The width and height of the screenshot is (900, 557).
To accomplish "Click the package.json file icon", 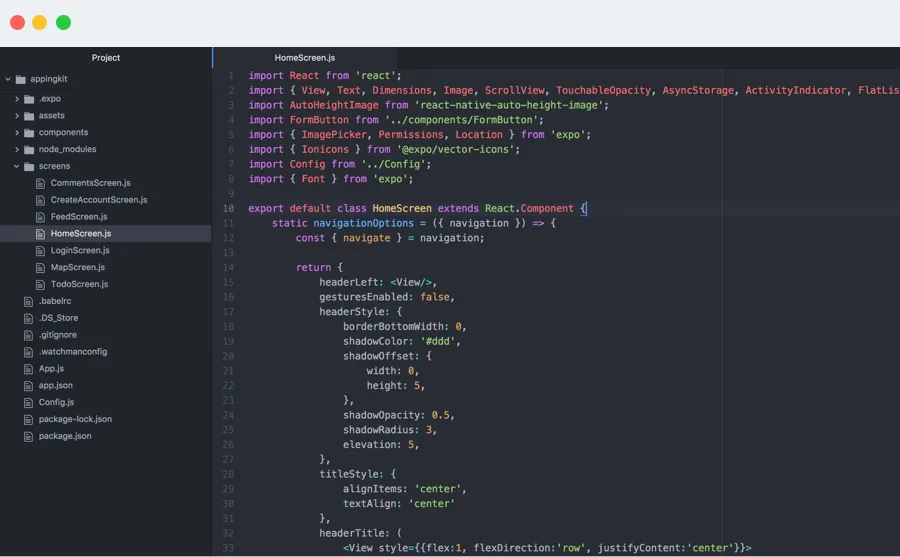I will (28, 436).
